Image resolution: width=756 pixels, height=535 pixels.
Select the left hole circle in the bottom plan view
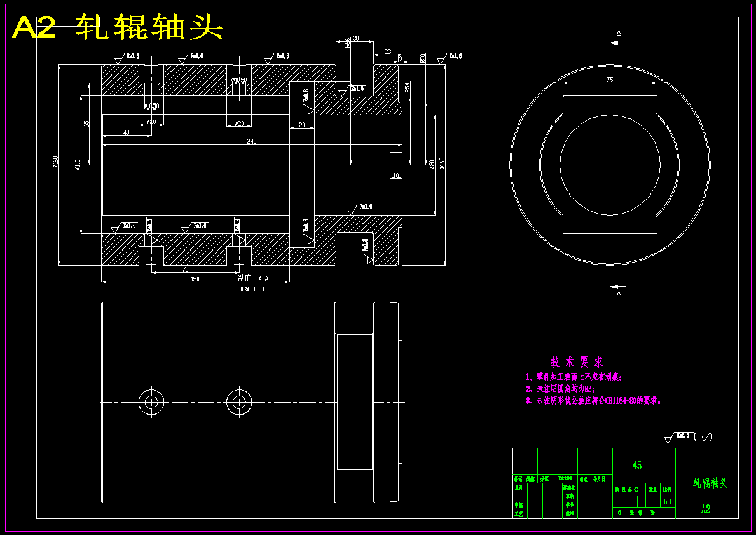[x=151, y=402]
